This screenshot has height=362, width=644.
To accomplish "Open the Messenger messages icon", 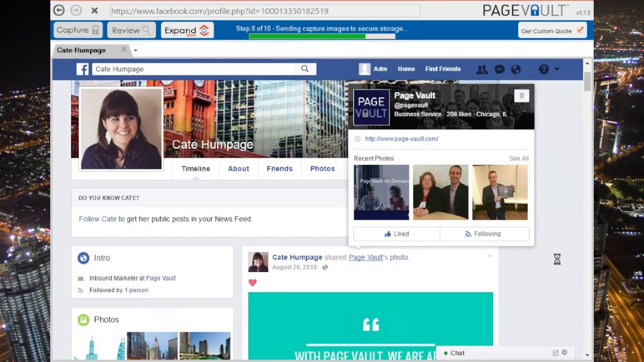I will tap(500, 69).
